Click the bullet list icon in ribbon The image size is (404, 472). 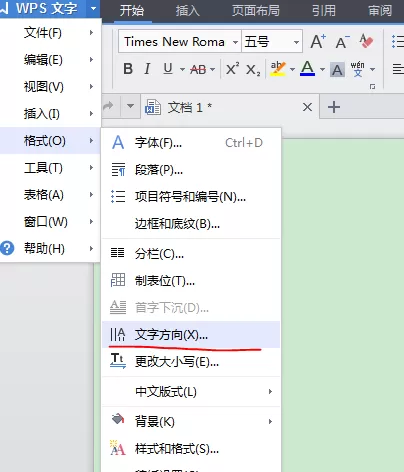coord(398,42)
